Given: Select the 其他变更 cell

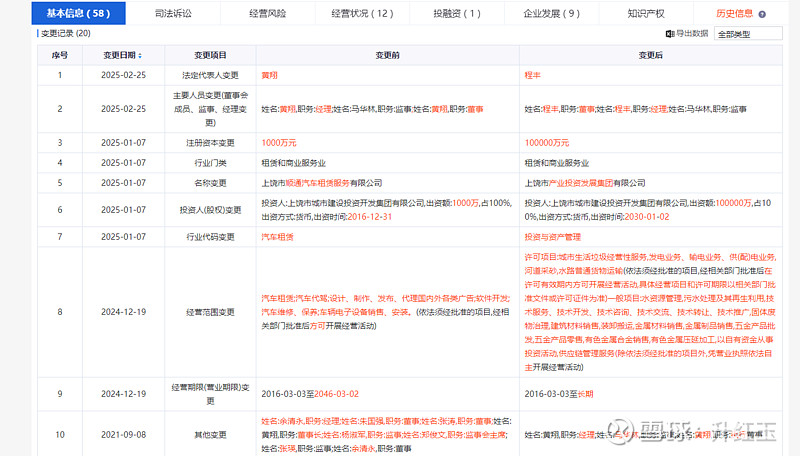Looking at the screenshot, I should point(210,435).
